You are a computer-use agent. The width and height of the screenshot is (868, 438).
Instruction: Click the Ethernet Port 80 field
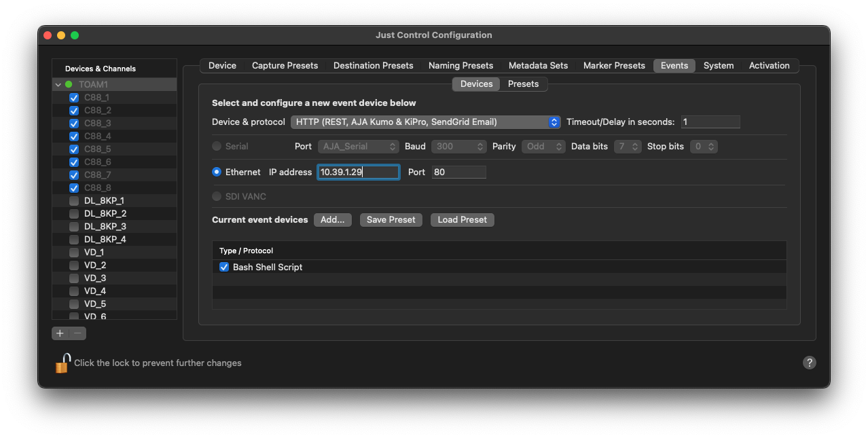coord(459,172)
